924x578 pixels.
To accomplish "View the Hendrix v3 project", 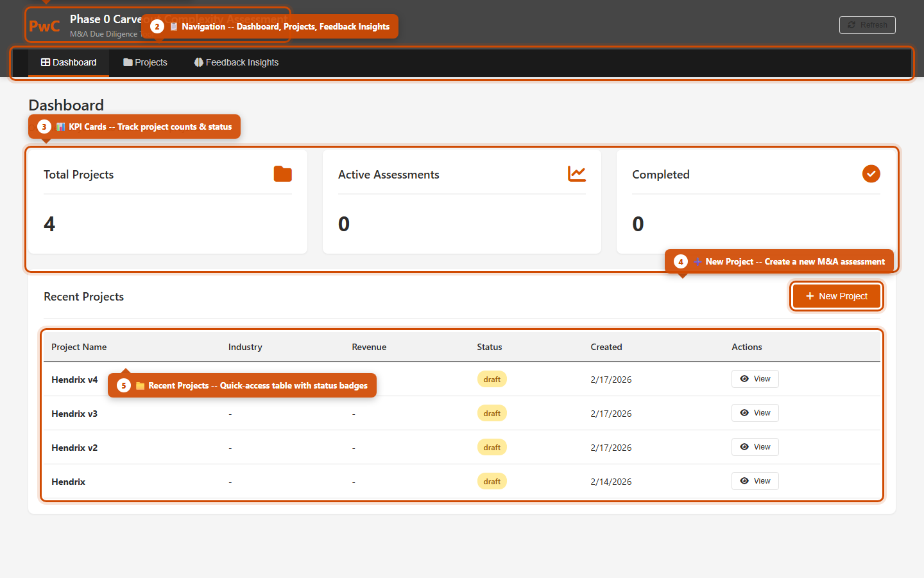I will coord(755,412).
